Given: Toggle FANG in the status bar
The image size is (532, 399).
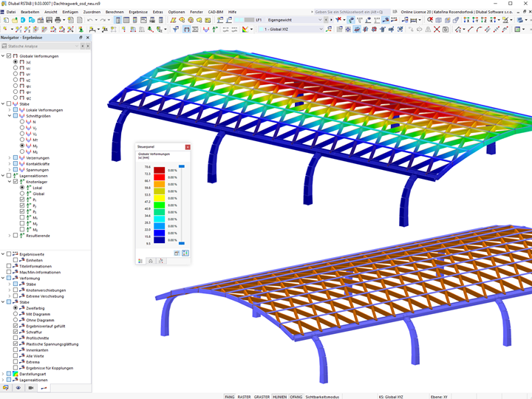Looking at the screenshot, I should pos(230,396).
